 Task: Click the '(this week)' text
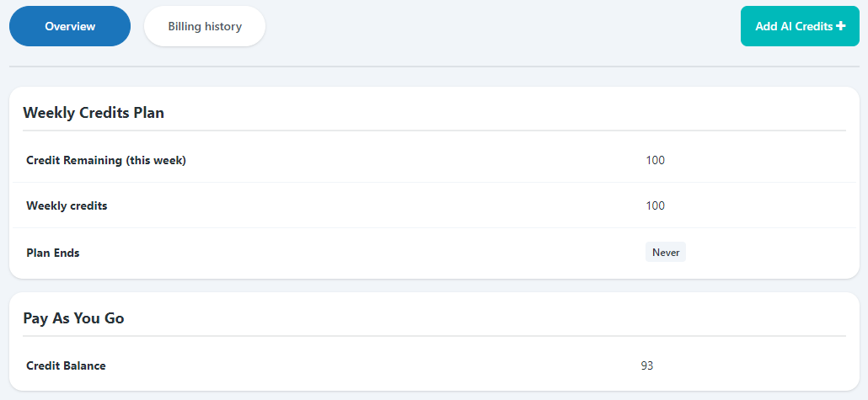[x=156, y=161]
